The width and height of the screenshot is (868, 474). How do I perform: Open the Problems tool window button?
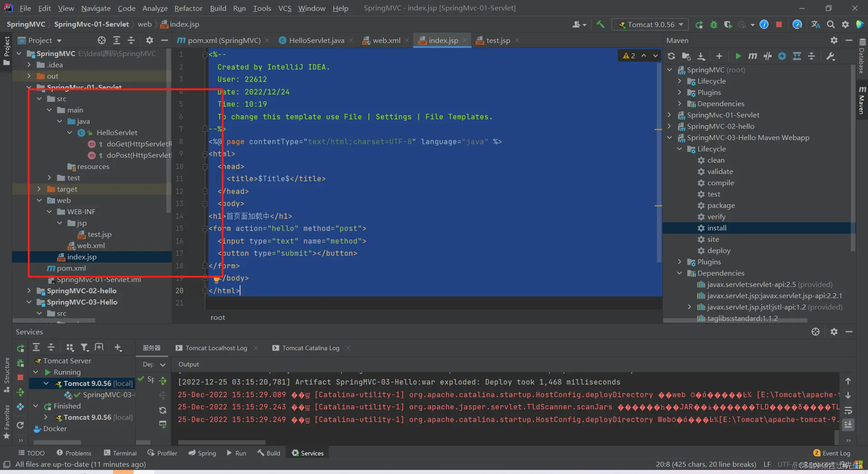click(74, 453)
